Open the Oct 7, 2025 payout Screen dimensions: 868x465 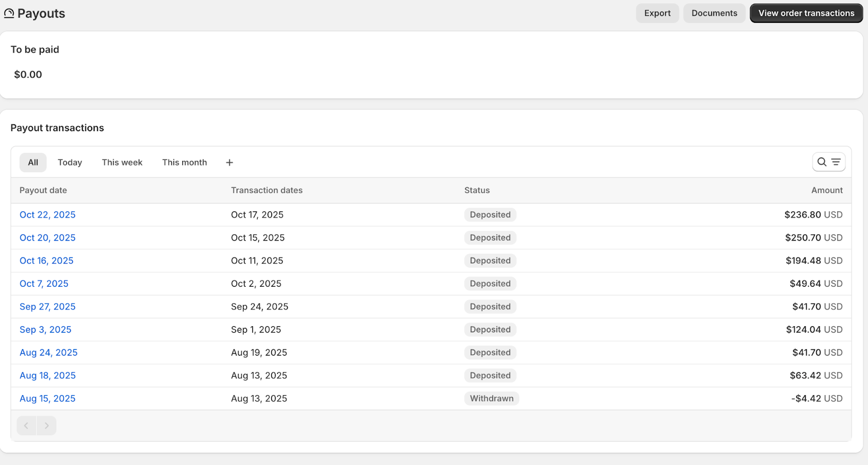[44, 284]
